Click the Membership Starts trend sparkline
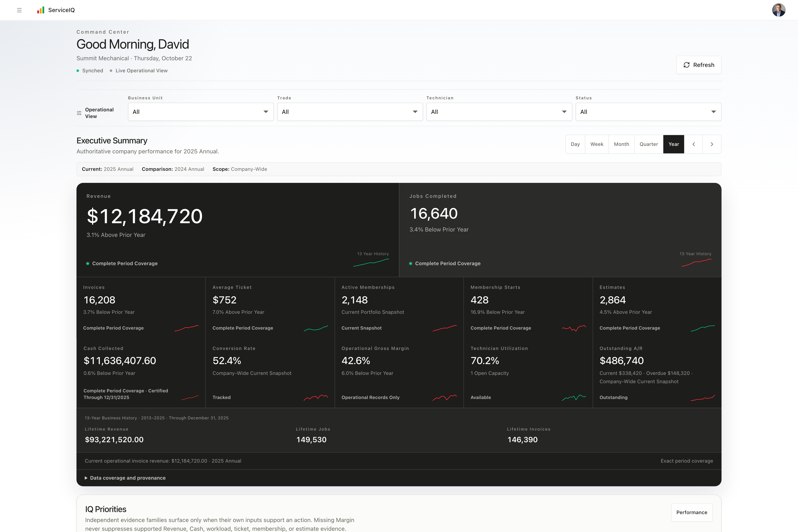Screen dimensions: 798x532 tap(574, 328)
